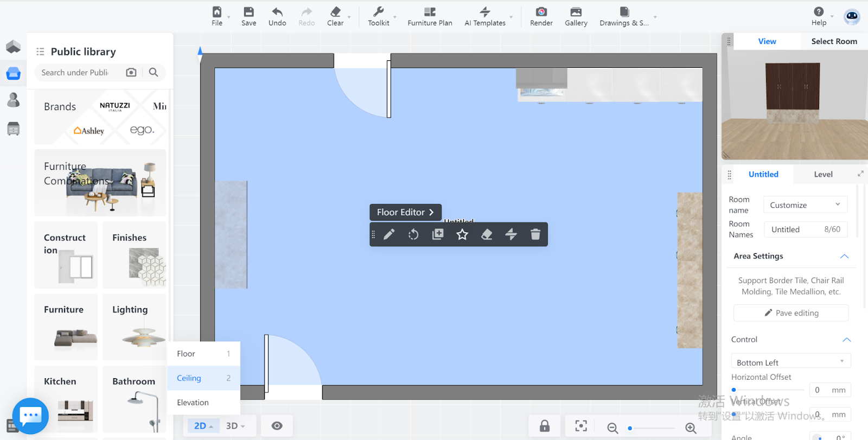Search by image using camera icon
Image resolution: width=868 pixels, height=440 pixels.
click(x=131, y=72)
